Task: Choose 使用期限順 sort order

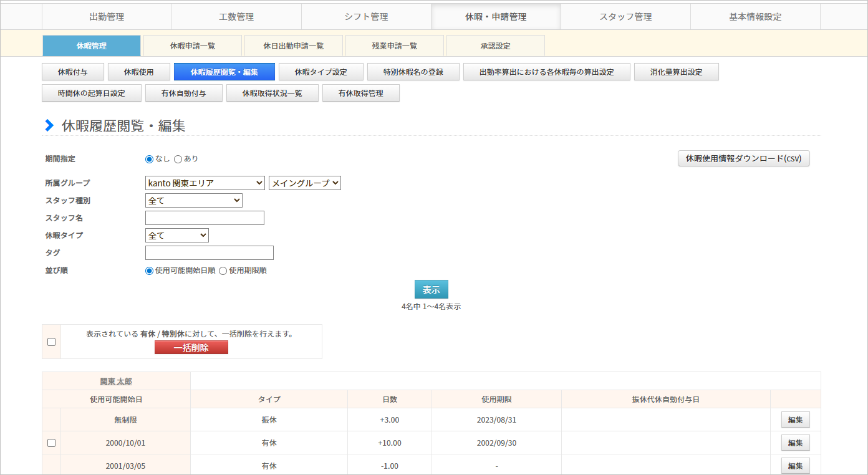Action: [x=223, y=271]
